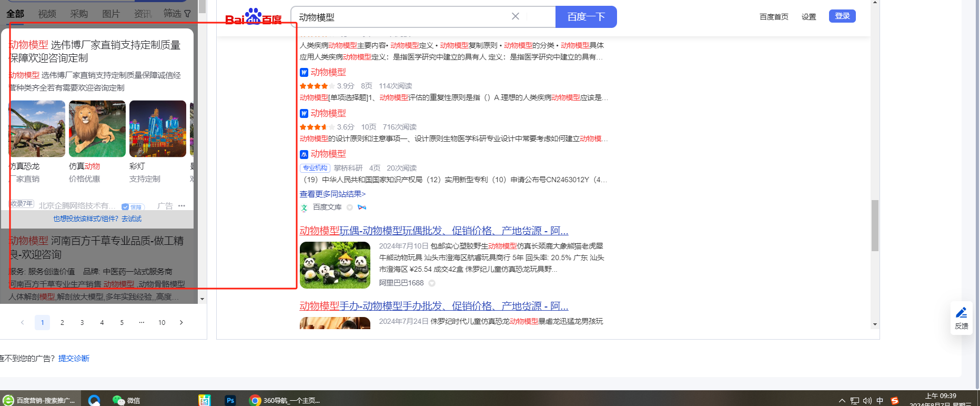Switch to the 图片 tab in the mobile preview
Viewport: 980px width, 406px height.
pos(111,14)
